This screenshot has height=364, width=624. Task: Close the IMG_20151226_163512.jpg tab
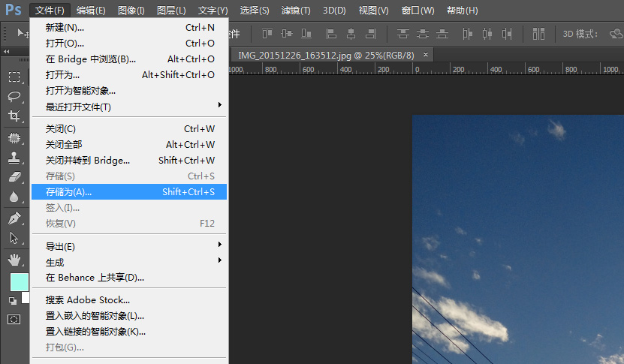pyautogui.click(x=426, y=54)
